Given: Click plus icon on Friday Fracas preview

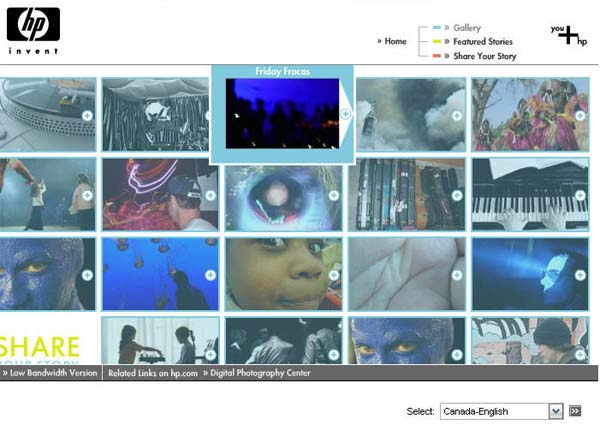Looking at the screenshot, I should tap(346, 114).
